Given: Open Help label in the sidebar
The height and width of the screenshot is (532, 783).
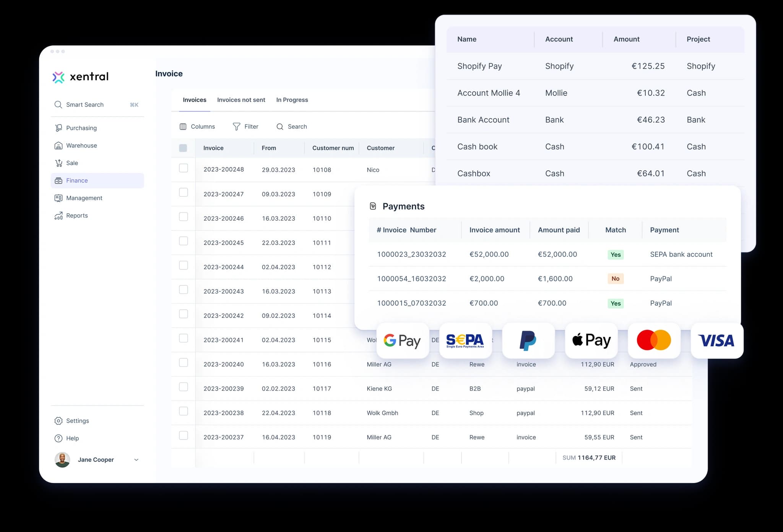Looking at the screenshot, I should [x=72, y=438].
